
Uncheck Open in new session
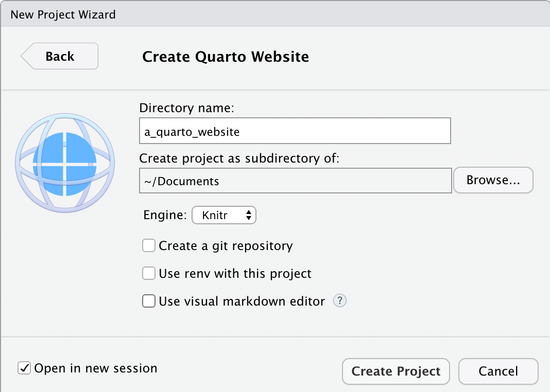[x=24, y=368]
